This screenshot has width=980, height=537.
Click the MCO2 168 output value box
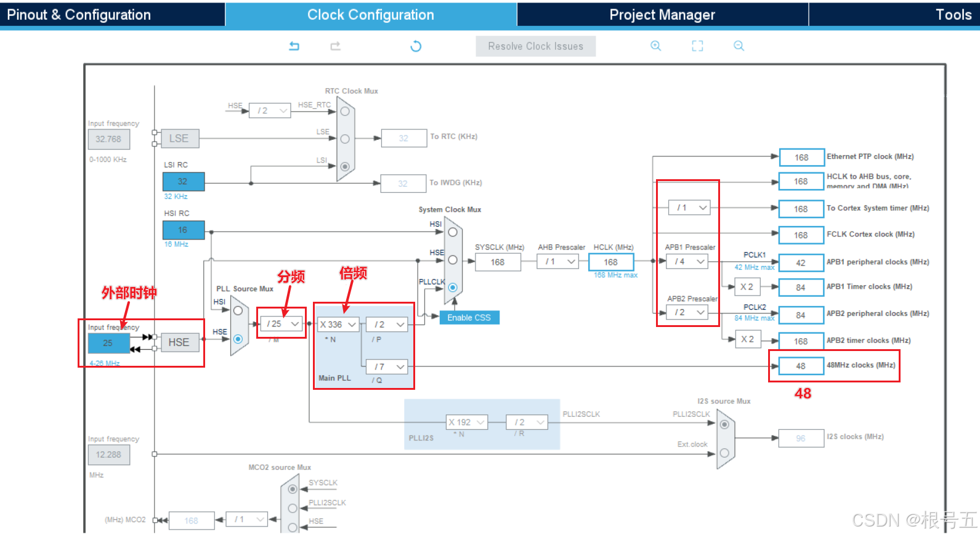[x=192, y=520]
